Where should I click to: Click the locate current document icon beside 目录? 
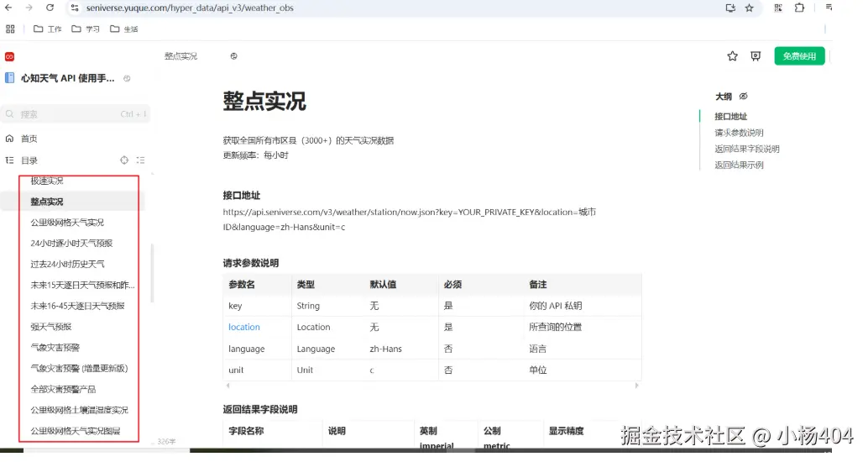tap(124, 160)
